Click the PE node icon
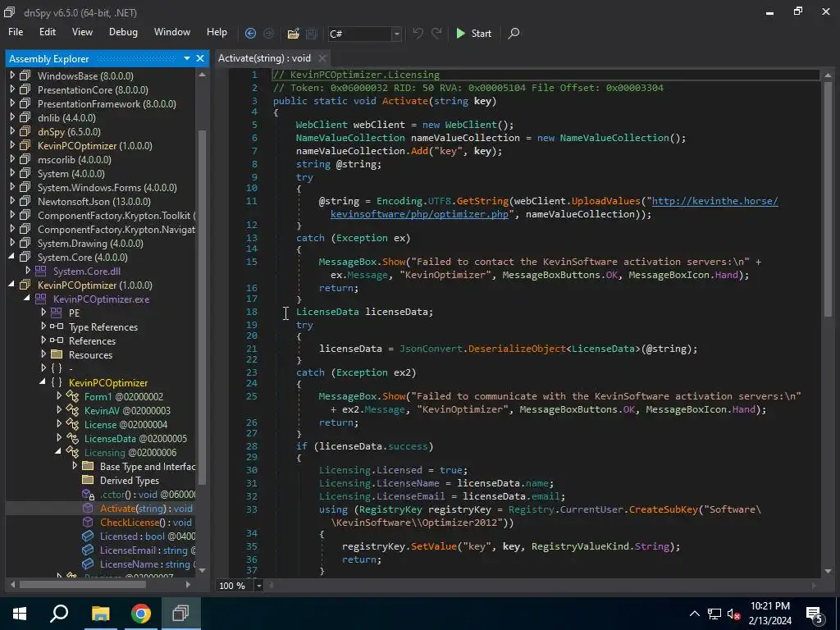 57,313
